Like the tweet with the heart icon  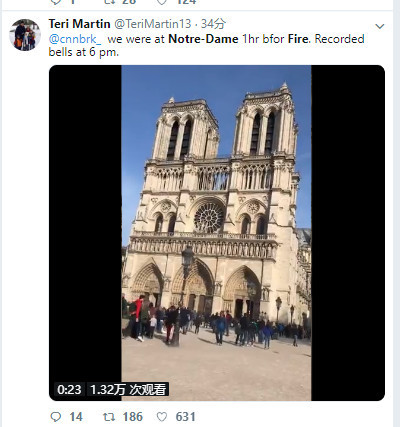162,417
